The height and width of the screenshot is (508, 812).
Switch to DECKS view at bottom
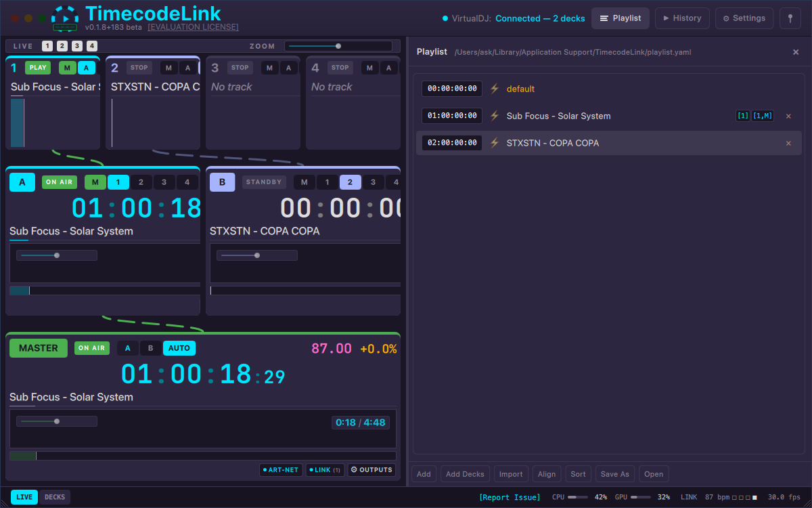point(55,497)
